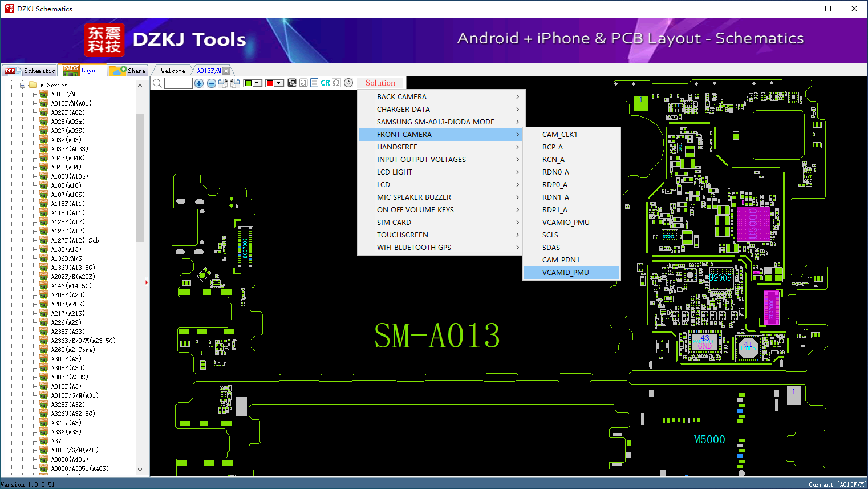Select TOUCHSCREEN menu entry
This screenshot has height=489, width=868.
(x=441, y=235)
